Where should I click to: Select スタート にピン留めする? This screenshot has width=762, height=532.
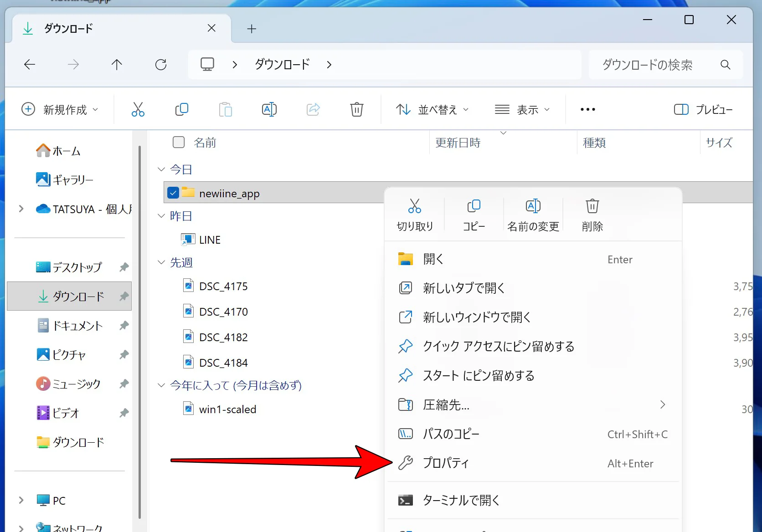[x=533, y=375]
